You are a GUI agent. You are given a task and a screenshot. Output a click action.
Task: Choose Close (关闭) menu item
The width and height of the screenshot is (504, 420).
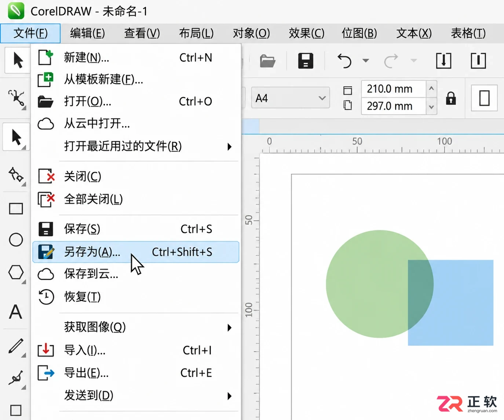pos(136,176)
